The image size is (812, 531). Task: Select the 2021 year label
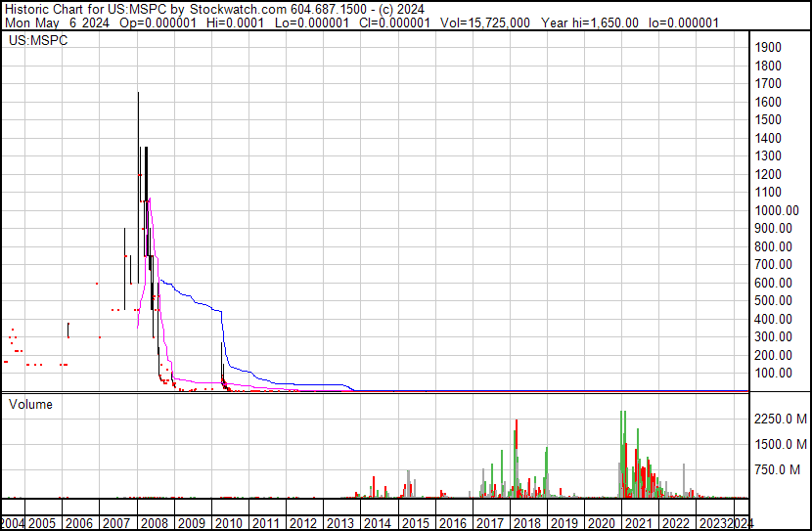tap(639, 523)
